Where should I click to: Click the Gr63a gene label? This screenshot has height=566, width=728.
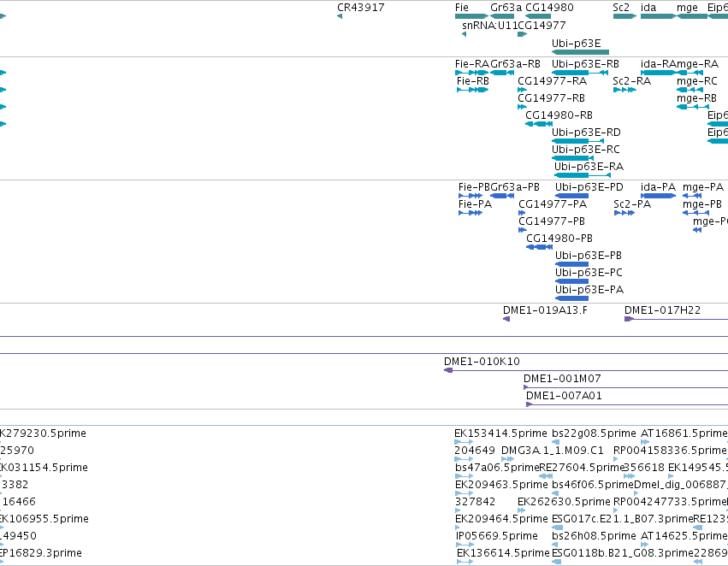tap(506, 8)
